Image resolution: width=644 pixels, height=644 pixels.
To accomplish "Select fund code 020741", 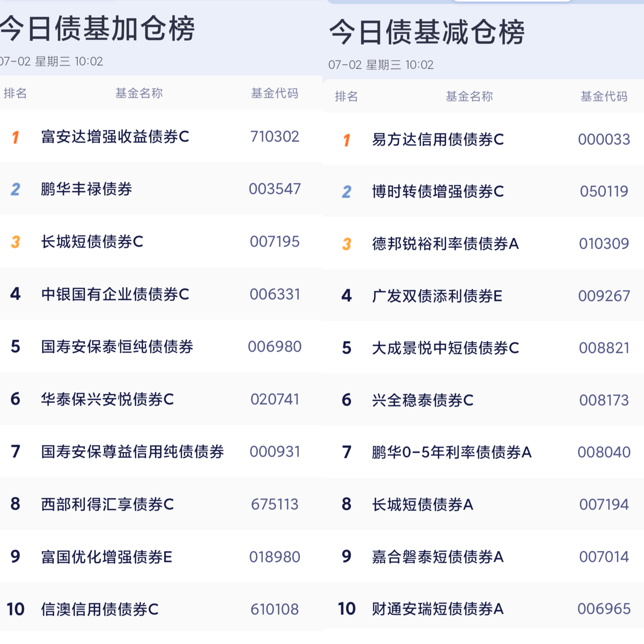I will click(275, 399).
